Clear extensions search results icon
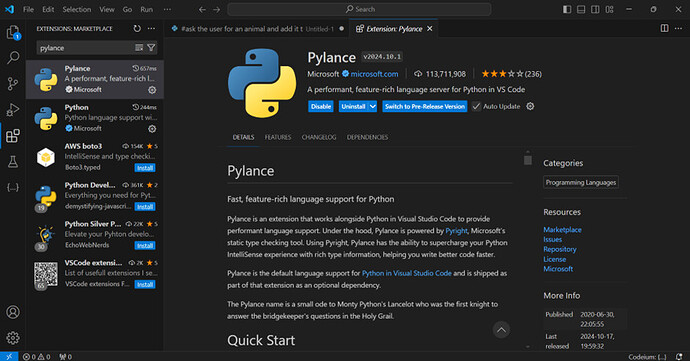The image size is (690, 361). [139, 48]
